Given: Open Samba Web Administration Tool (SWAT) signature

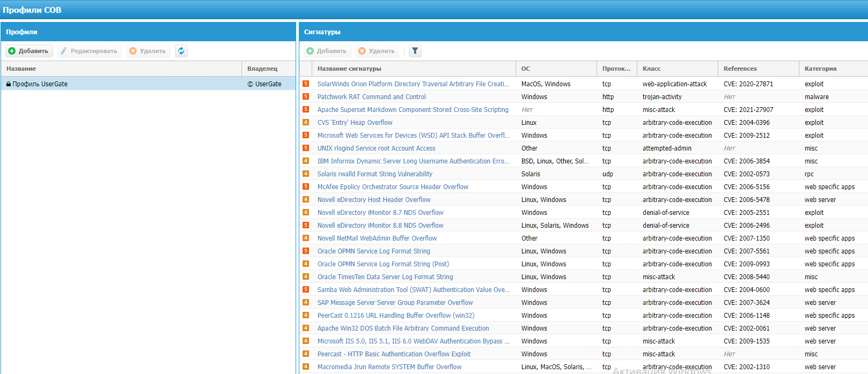Looking at the screenshot, I should (x=413, y=289).
